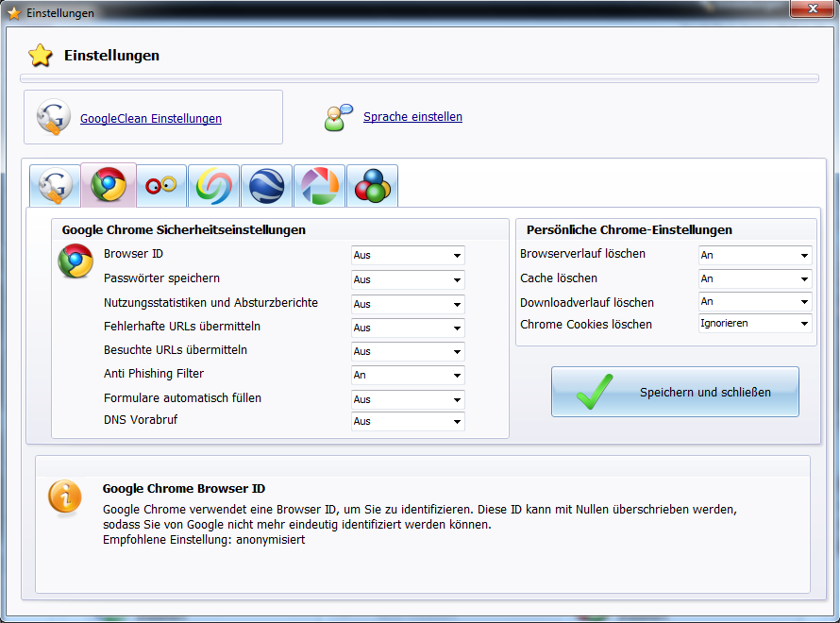Expand the Anti Phishing Filter dropdown
Screen dimensions: 840x623
408,375
